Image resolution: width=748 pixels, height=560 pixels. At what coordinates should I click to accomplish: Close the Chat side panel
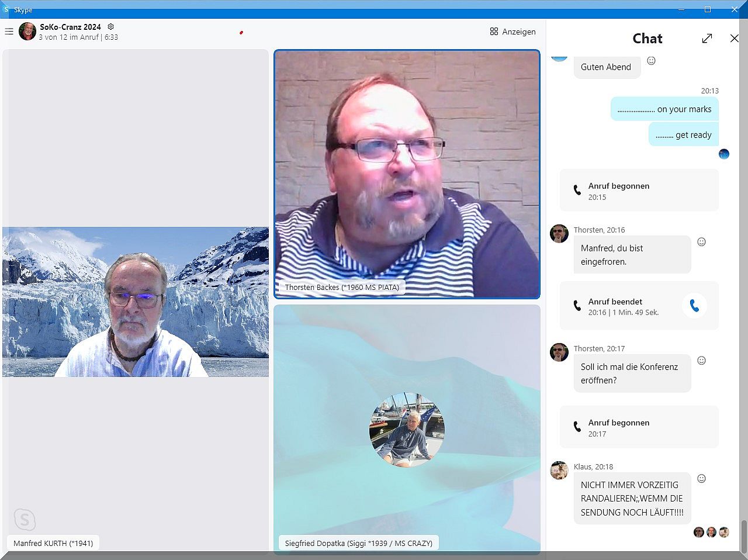(734, 39)
